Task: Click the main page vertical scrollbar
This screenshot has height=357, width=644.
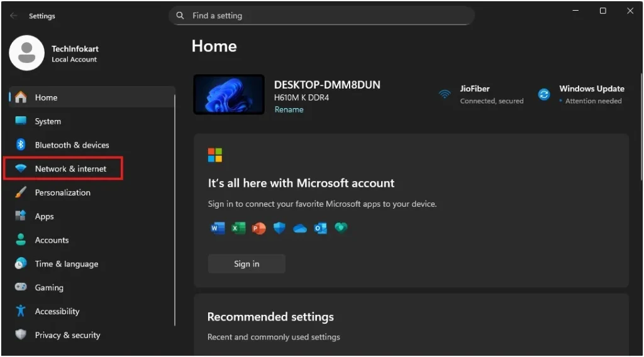Action: coord(641,127)
